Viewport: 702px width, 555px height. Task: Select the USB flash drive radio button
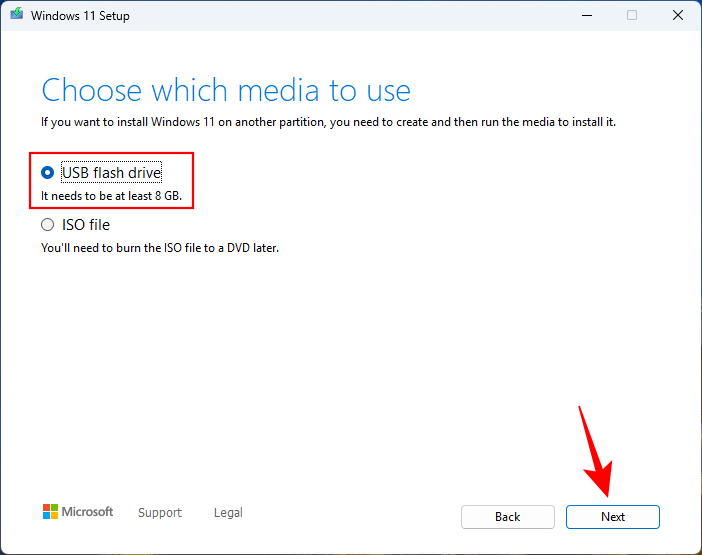(48, 173)
